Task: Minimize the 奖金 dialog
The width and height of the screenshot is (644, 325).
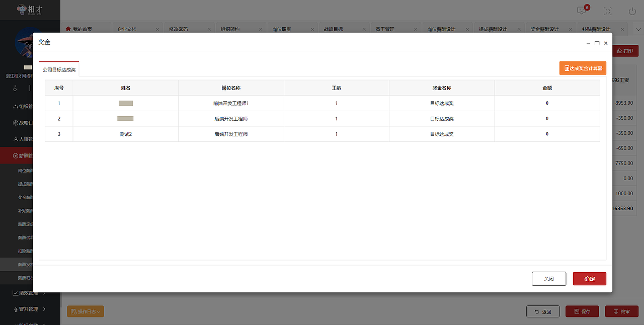Action: (x=589, y=43)
